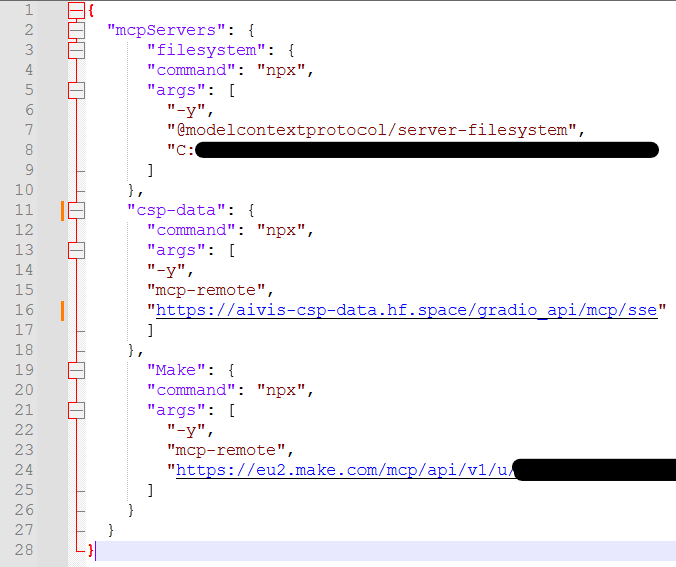Select line number 16 in gutter
The image size is (676, 567).
click(24, 310)
